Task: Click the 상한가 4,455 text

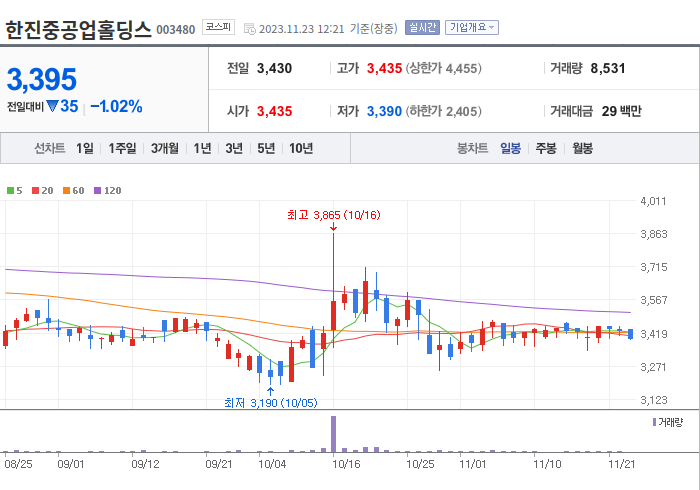Action: [443, 68]
